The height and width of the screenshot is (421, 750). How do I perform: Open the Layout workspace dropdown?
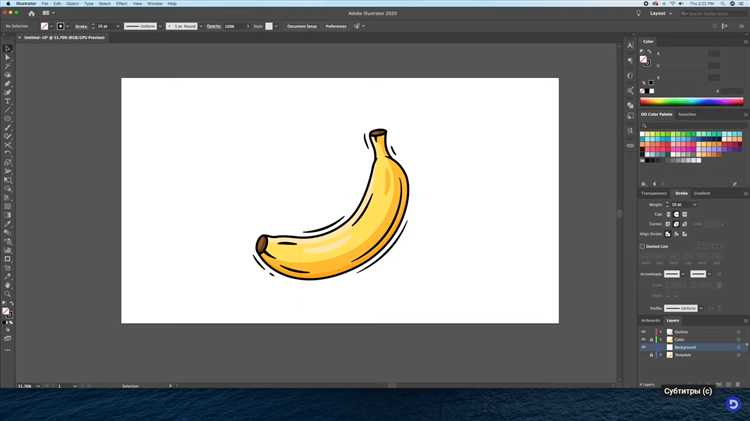coord(661,13)
